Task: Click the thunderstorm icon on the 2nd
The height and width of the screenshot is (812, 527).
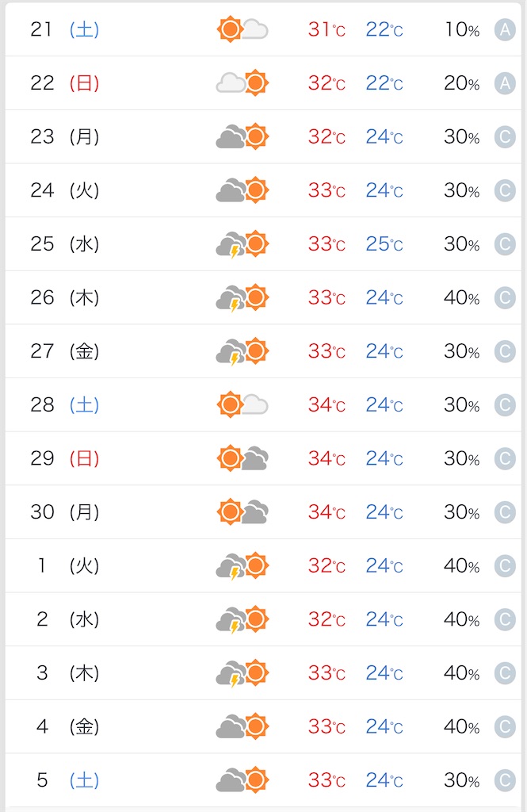Action: tap(242, 619)
